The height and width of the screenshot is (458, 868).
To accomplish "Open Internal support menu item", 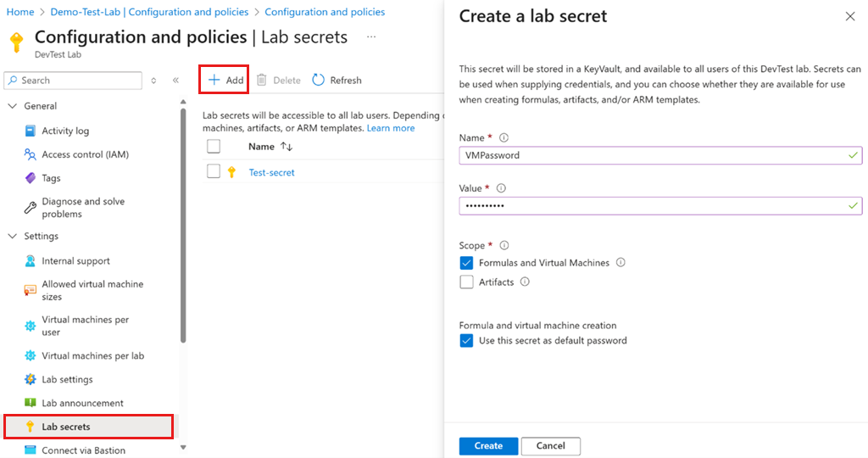I will tap(75, 261).
